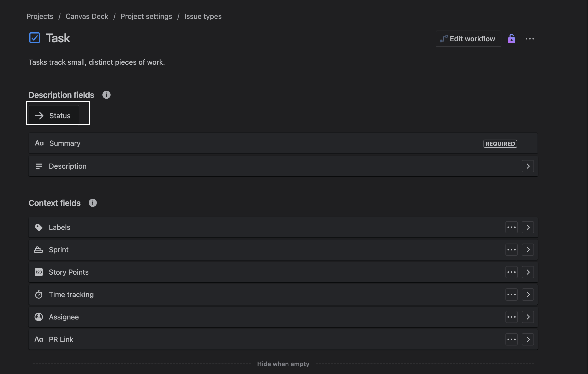This screenshot has width=588, height=374.
Task: Expand the Description field row
Action: [528, 166]
